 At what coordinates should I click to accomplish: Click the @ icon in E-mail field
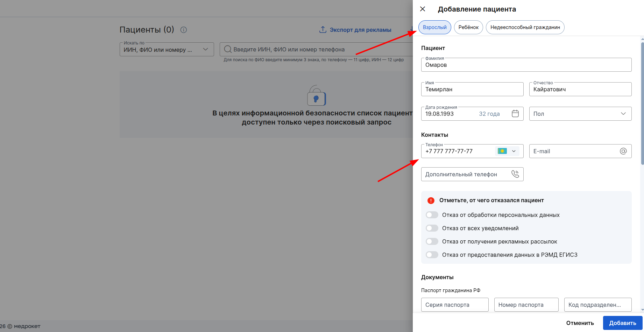tap(623, 151)
